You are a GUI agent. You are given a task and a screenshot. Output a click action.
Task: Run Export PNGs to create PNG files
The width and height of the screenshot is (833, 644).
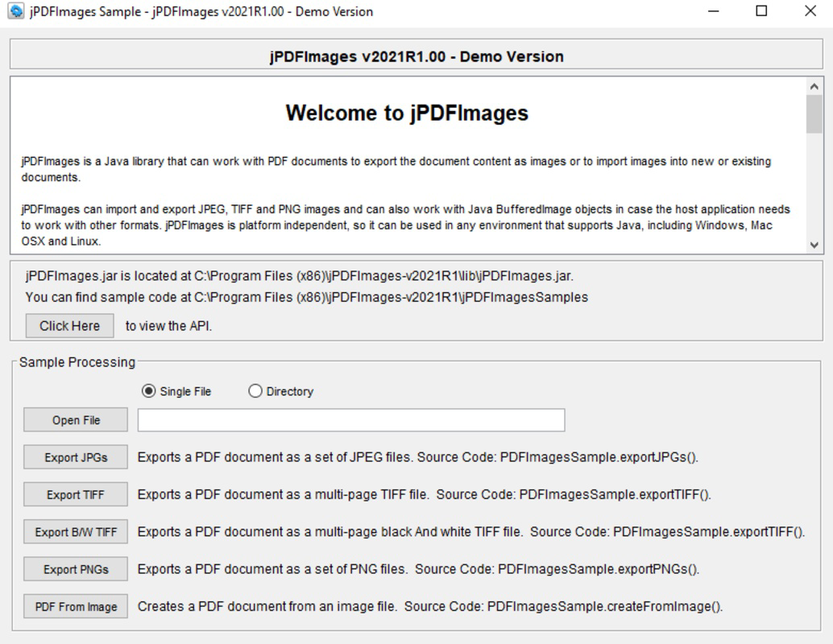tap(75, 568)
